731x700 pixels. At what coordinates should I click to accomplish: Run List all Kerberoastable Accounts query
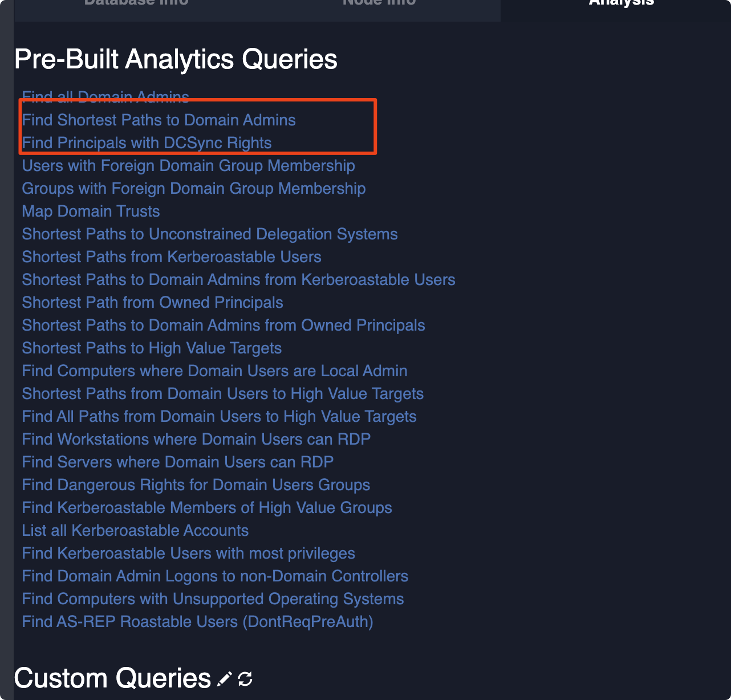pyautogui.click(x=135, y=531)
